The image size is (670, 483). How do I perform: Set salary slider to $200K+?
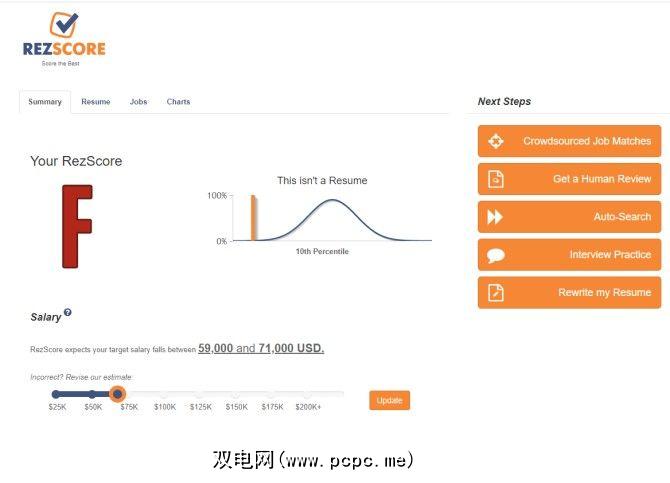tap(308, 394)
